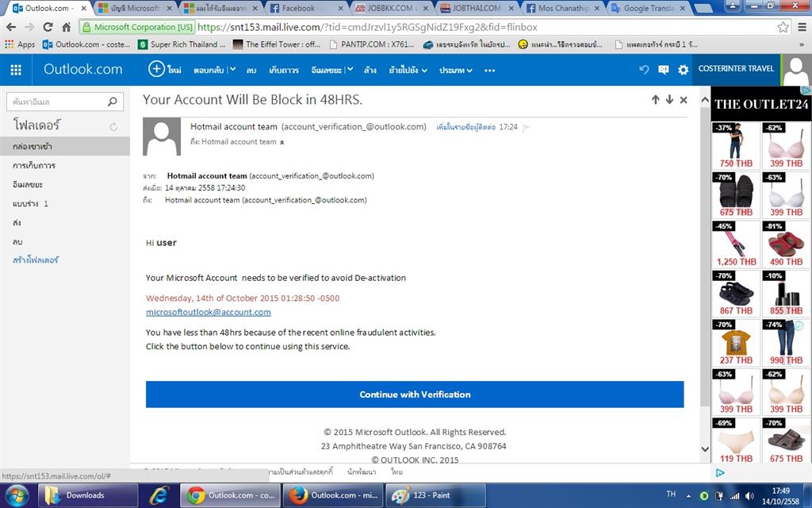
Task: Show hidden tray icons arrow
Action: 689,496
